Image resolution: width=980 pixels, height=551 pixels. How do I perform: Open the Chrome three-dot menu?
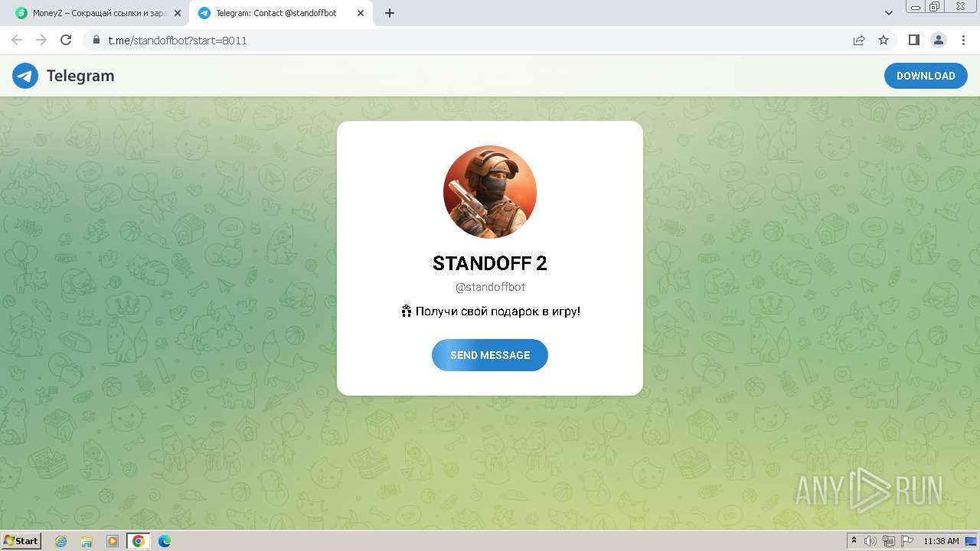click(x=962, y=40)
